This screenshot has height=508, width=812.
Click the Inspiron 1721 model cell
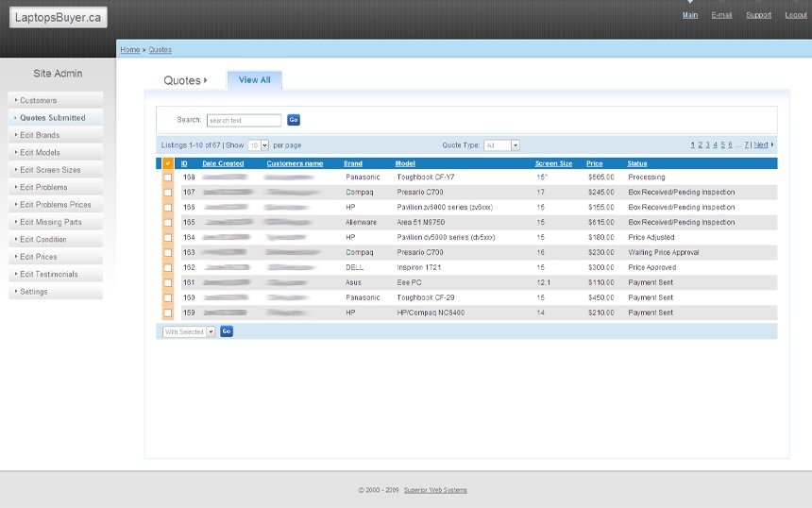pos(419,268)
